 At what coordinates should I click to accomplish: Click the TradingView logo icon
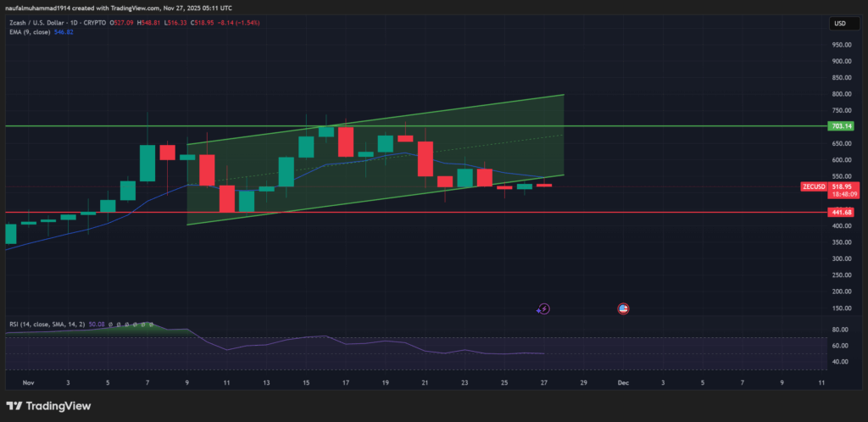[x=14, y=406]
